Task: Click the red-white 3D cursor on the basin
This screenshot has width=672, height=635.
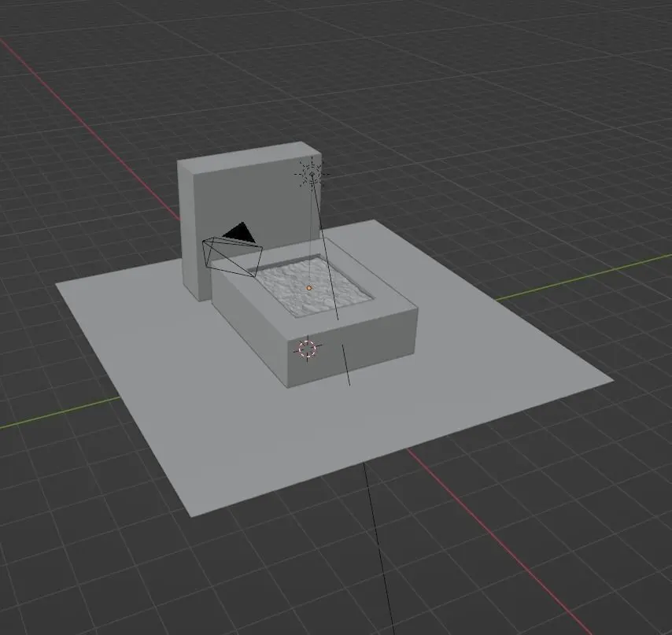Action: (308, 349)
